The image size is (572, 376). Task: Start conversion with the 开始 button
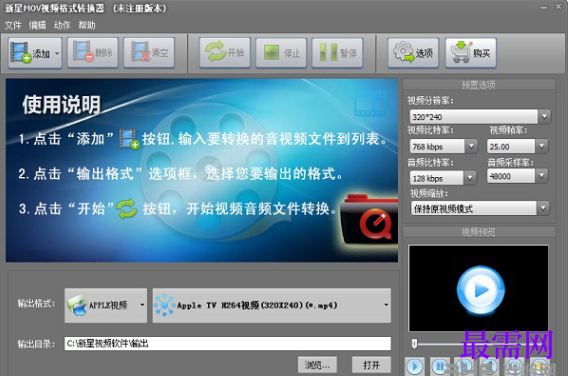225,53
